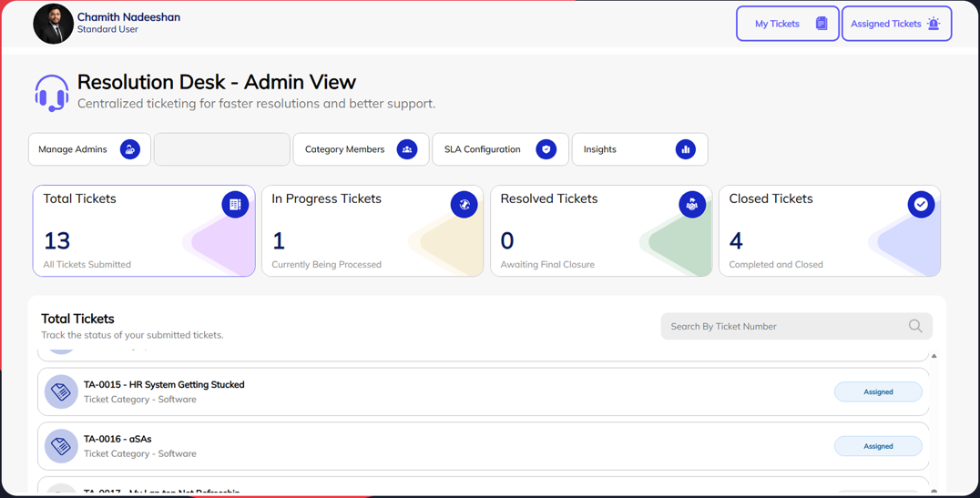Click the Manage Admins round icon

pyautogui.click(x=130, y=149)
